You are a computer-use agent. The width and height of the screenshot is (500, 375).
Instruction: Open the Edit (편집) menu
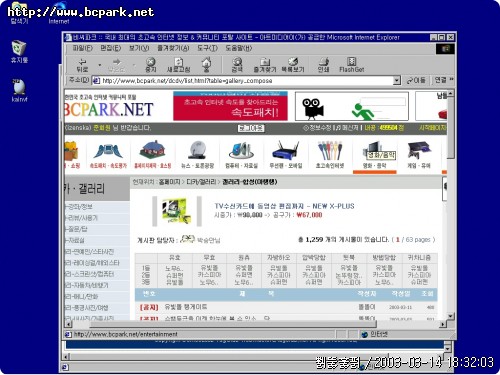pyautogui.click(x=111, y=48)
